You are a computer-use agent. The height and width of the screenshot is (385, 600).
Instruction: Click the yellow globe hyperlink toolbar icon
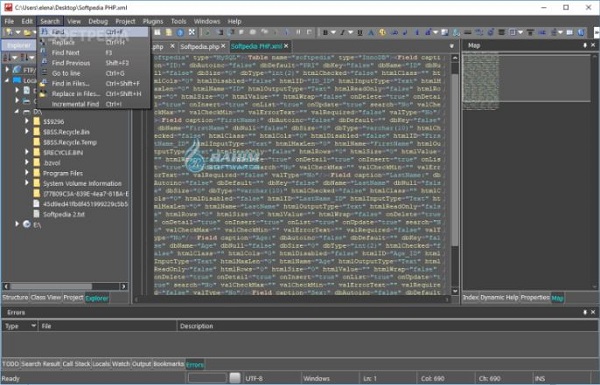pyautogui.click(x=382, y=33)
